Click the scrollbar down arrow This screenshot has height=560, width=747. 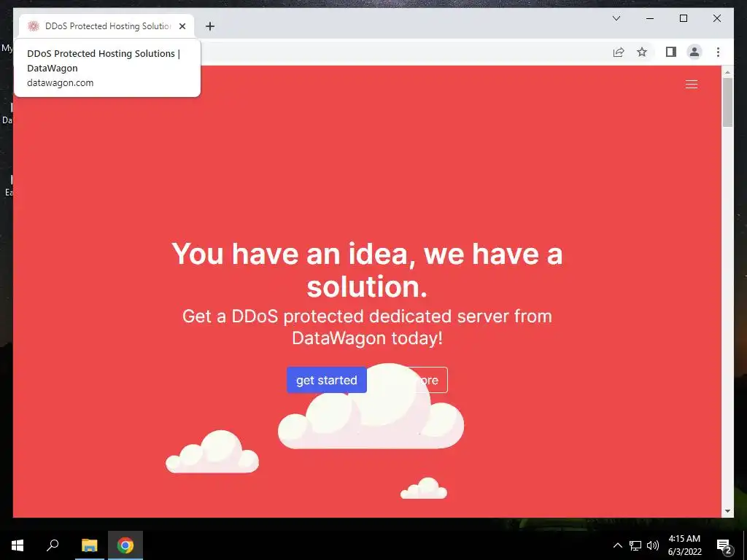tap(727, 511)
